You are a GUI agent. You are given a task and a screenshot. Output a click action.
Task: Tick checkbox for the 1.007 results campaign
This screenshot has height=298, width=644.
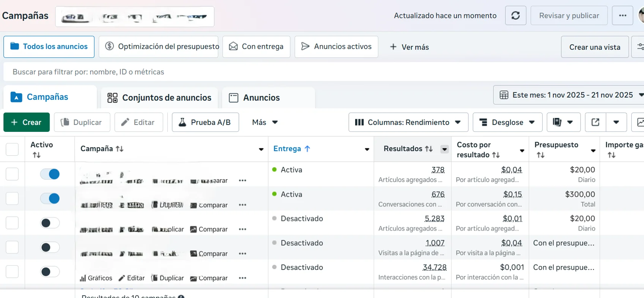click(12, 247)
